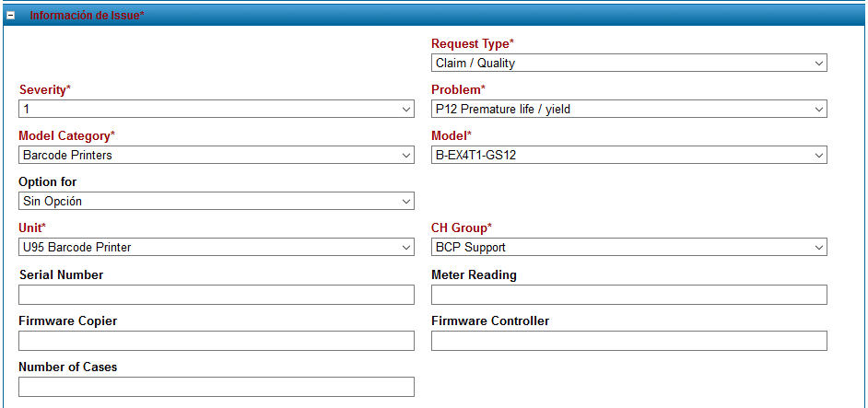The width and height of the screenshot is (868, 408).
Task: Click the Meter Reading input field
Action: point(628,295)
